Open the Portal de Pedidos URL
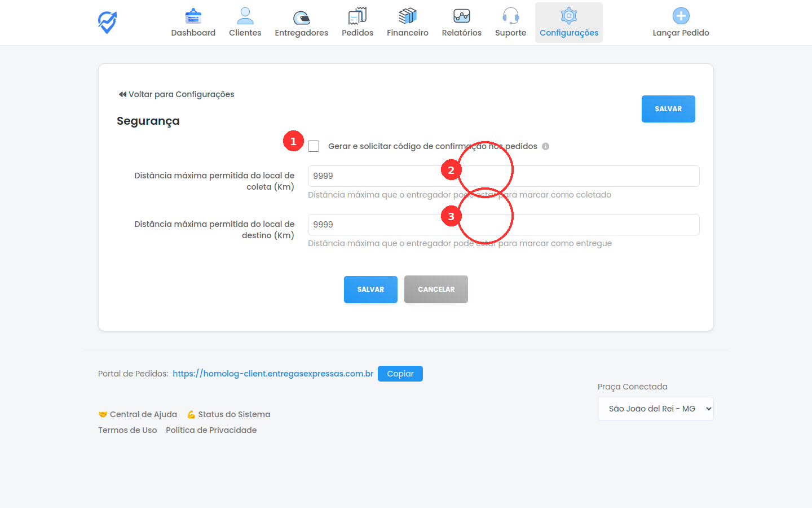Image resolution: width=812 pixels, height=508 pixels. 273,373
